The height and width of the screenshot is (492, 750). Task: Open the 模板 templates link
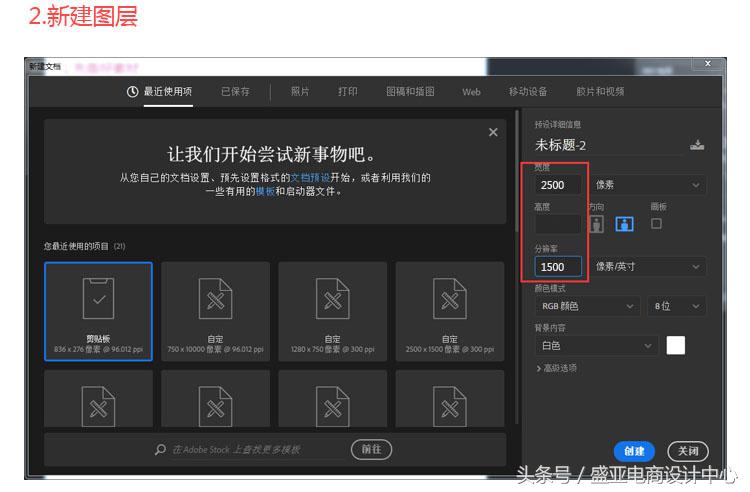tap(265, 191)
